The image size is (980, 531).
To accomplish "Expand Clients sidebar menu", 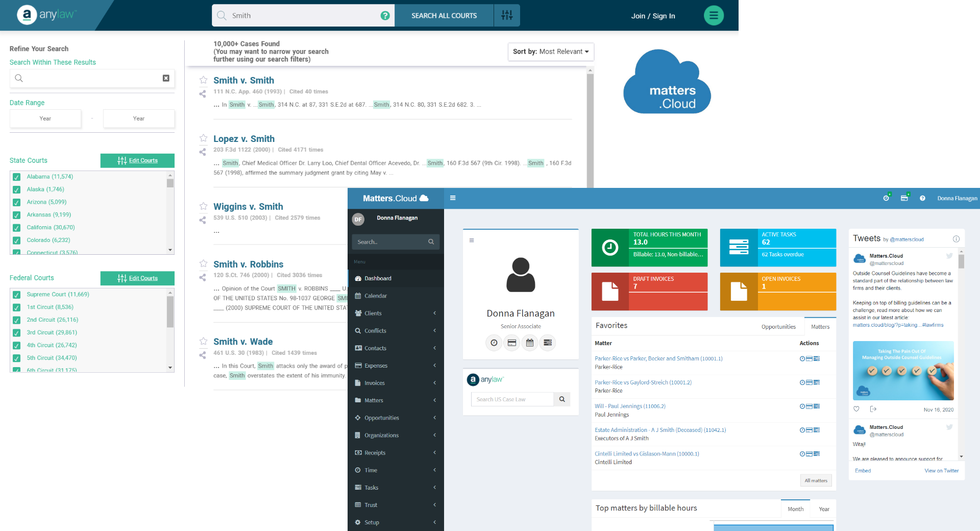I will click(x=396, y=313).
